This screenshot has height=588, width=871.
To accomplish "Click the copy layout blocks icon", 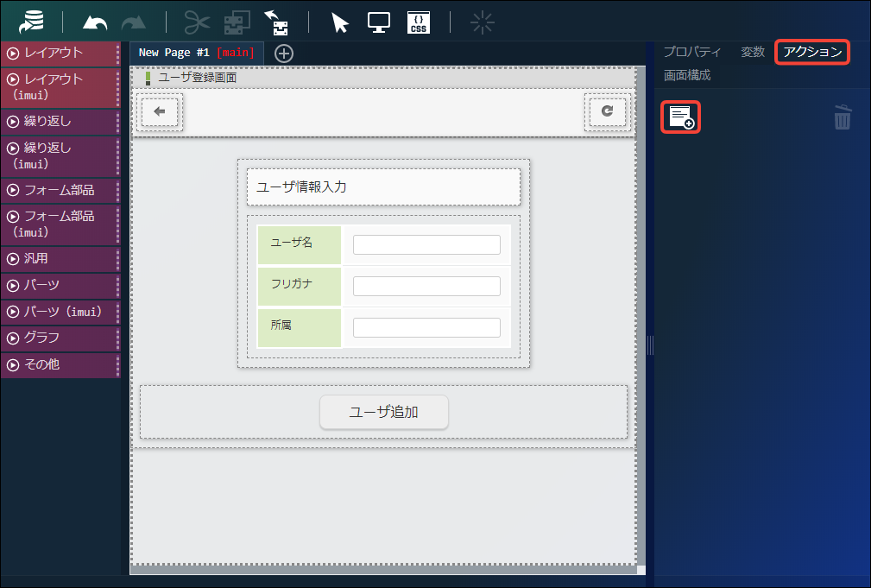I will click(237, 22).
